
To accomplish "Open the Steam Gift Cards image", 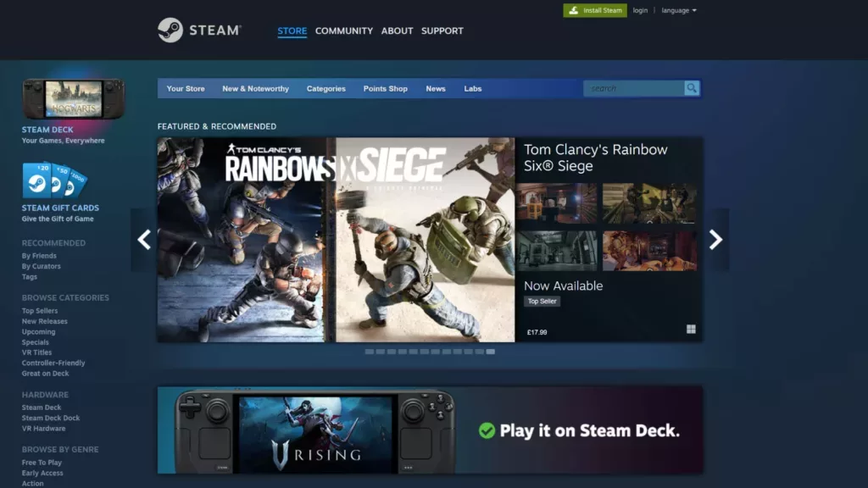I will coord(55,180).
